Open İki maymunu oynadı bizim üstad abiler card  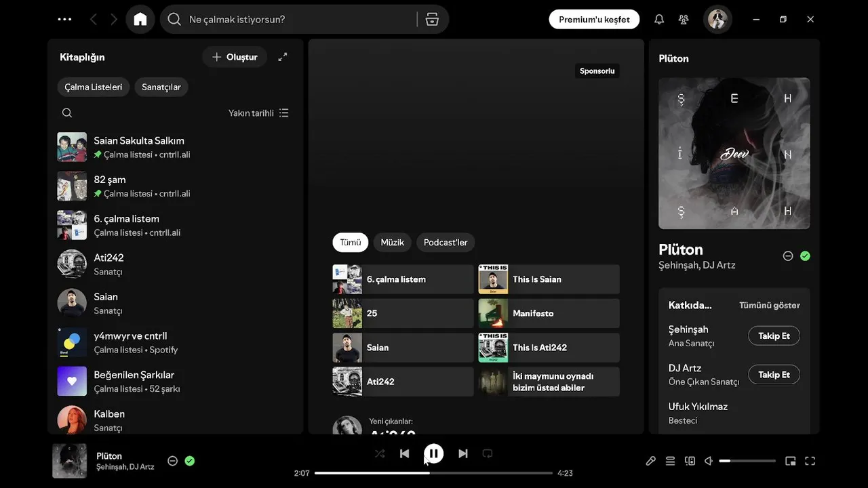coord(549,382)
